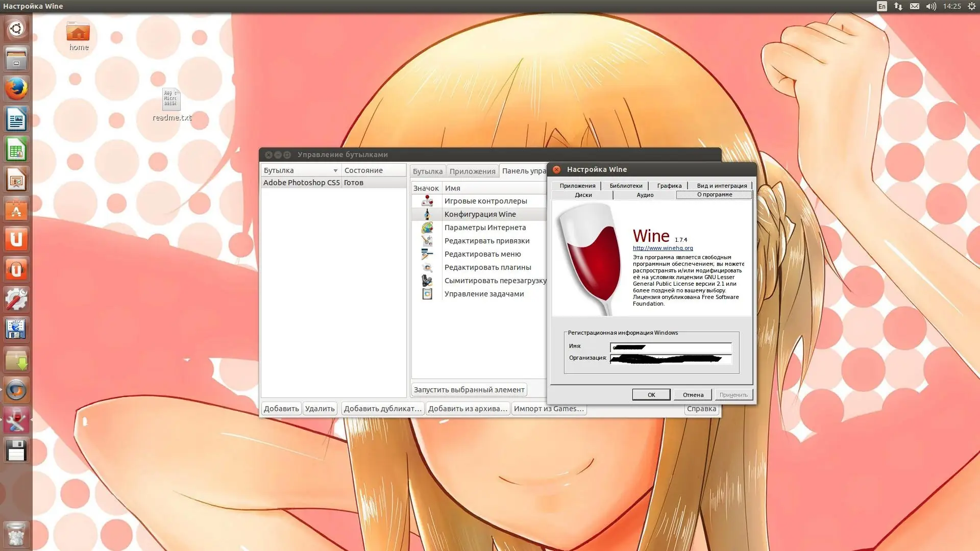This screenshot has width=980, height=551.
Task: Switch to the Диски tab
Action: 583,195
